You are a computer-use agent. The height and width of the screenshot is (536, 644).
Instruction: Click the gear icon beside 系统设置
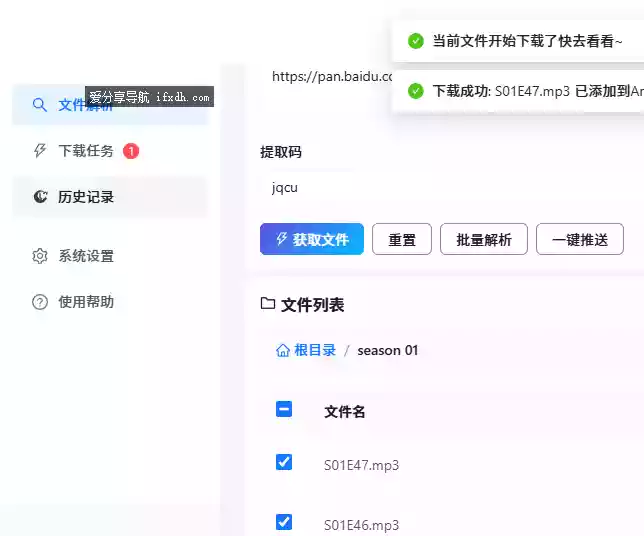click(40, 256)
